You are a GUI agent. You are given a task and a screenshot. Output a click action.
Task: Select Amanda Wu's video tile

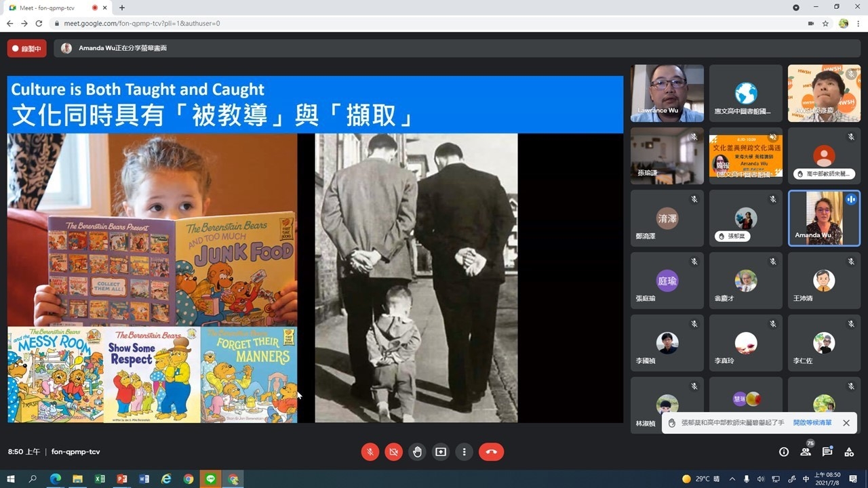pos(824,218)
